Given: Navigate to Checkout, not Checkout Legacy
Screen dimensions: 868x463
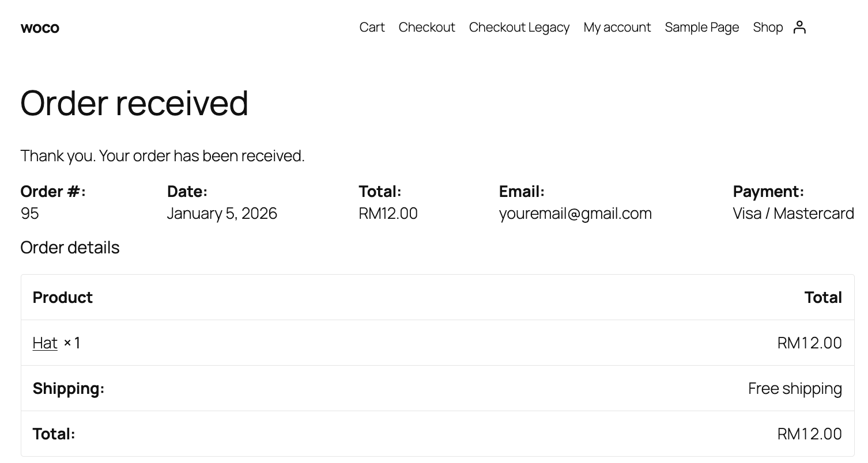Looking at the screenshot, I should pyautogui.click(x=427, y=27).
